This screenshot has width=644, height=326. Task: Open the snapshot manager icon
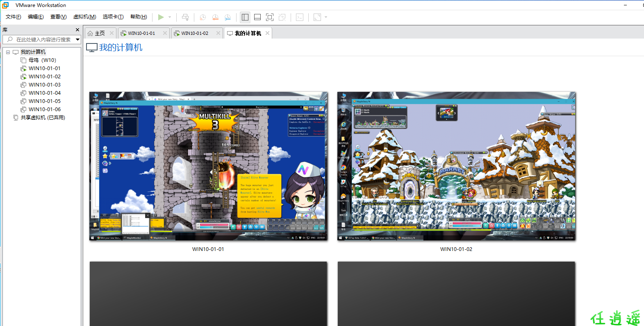(228, 17)
